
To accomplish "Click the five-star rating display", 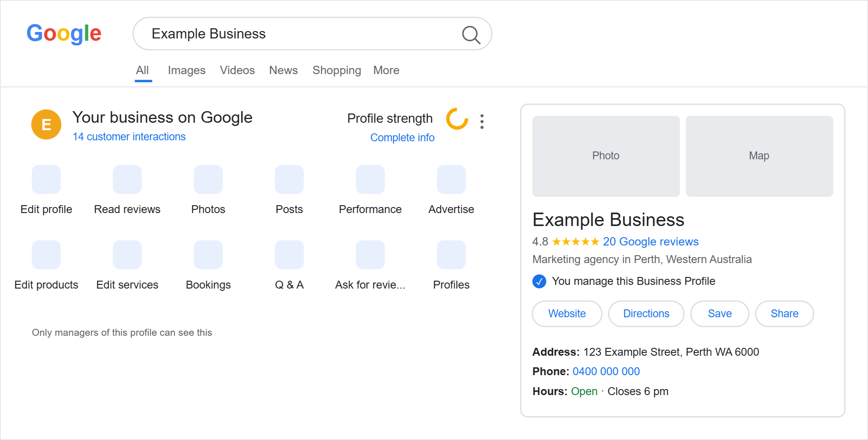I will point(576,242).
